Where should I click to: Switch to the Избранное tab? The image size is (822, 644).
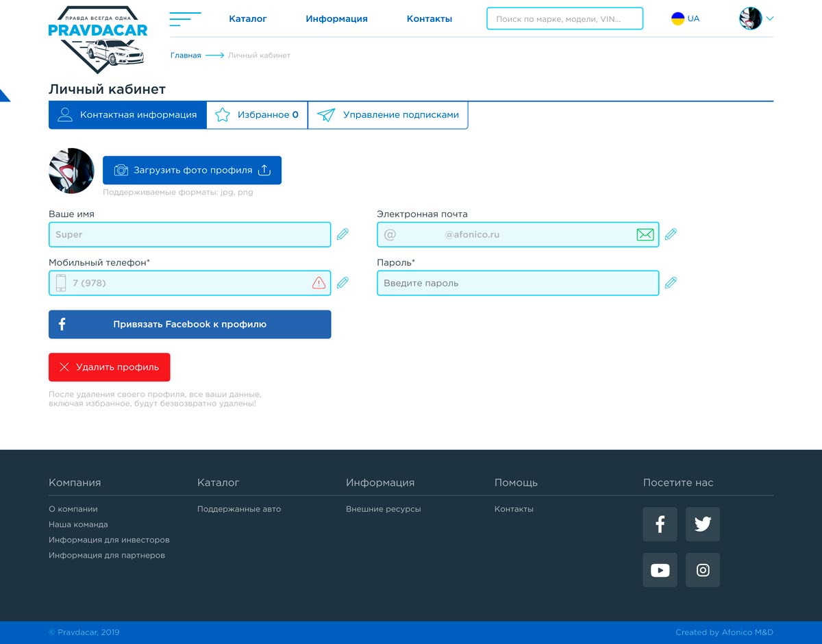257,115
